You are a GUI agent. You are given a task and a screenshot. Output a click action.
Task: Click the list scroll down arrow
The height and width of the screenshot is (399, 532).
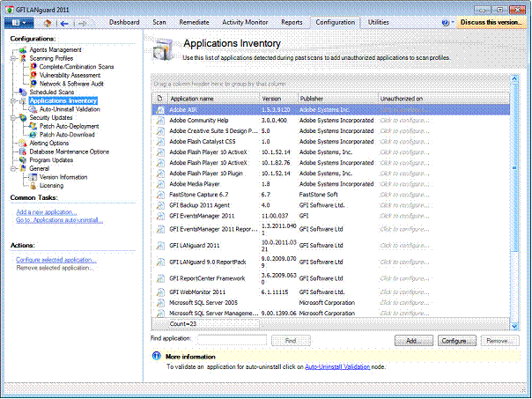coord(514,326)
